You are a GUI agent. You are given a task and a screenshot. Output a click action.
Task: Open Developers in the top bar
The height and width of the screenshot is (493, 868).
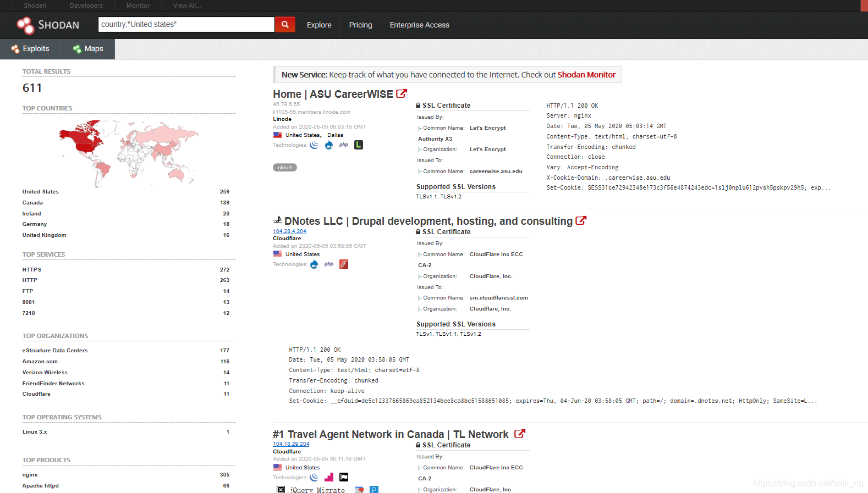coord(86,5)
